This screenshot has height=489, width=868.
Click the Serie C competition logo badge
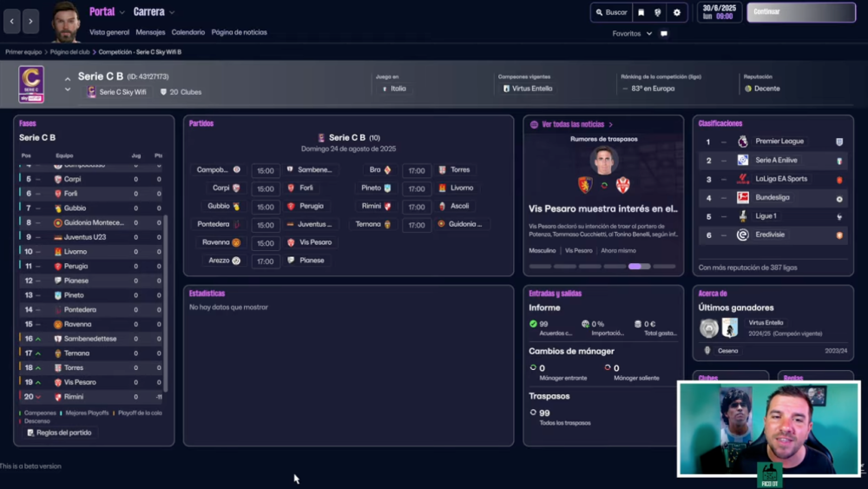click(x=31, y=84)
